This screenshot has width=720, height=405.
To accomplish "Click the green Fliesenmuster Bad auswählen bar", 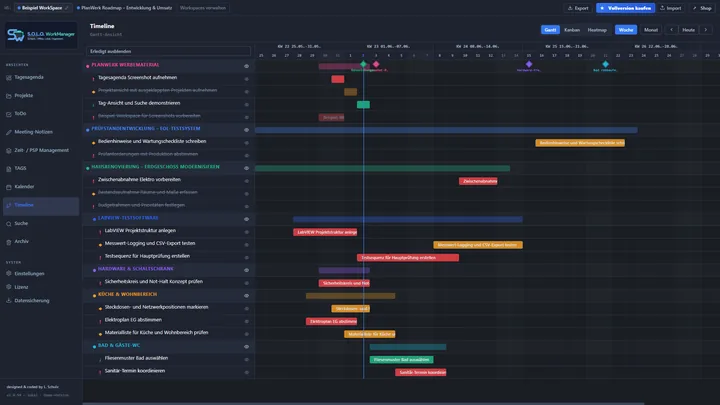I will 401,360.
